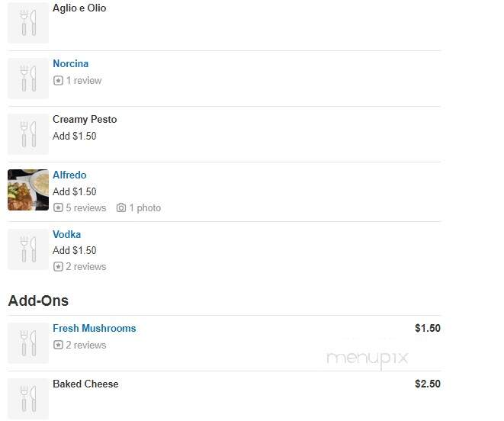The image size is (504, 421).
Task: View the 2 reviews for Vodka
Action: point(86,267)
